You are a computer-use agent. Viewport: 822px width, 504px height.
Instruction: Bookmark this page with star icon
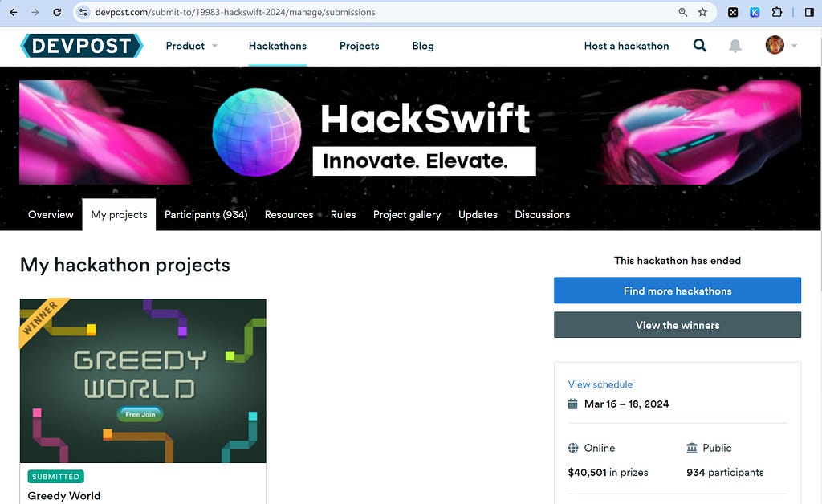click(702, 12)
